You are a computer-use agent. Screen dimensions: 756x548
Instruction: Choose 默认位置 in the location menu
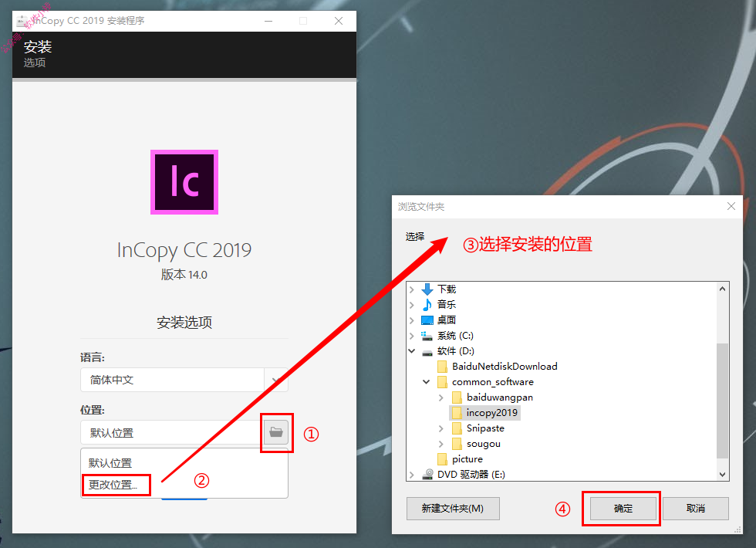point(110,463)
